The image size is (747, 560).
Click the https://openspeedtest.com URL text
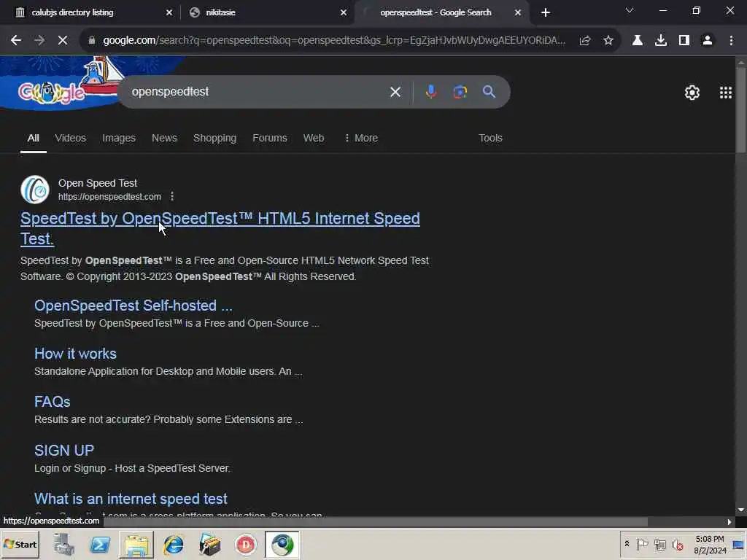click(109, 197)
